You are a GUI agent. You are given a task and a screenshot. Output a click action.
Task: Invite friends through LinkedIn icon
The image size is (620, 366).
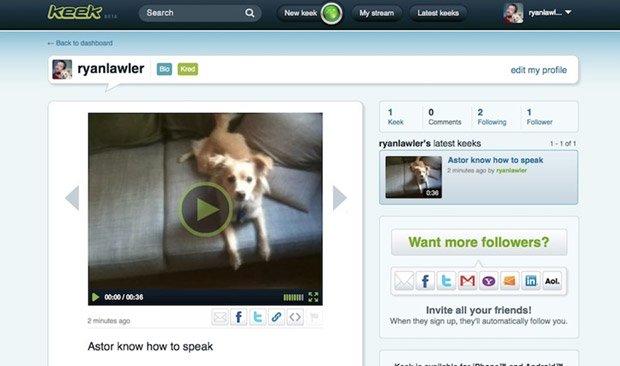pyautogui.click(x=531, y=281)
